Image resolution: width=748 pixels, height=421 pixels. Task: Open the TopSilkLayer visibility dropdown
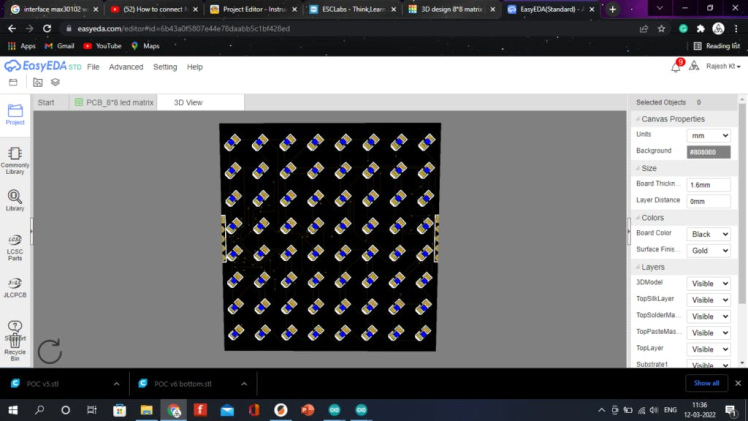click(708, 300)
